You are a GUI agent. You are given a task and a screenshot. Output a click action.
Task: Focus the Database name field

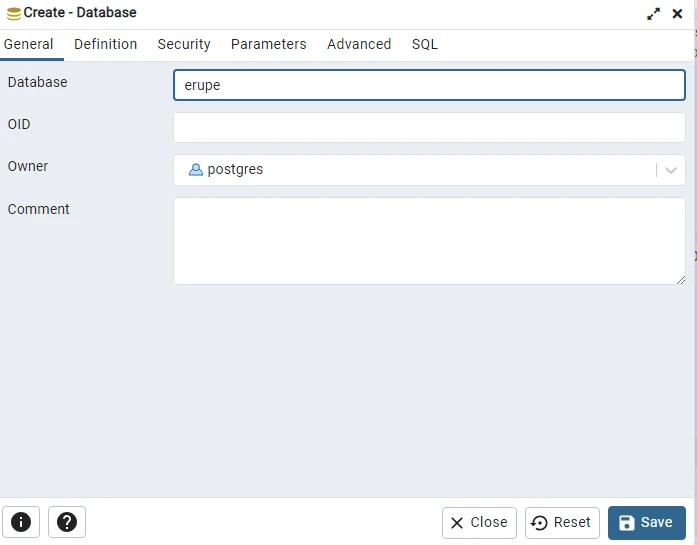tap(429, 85)
